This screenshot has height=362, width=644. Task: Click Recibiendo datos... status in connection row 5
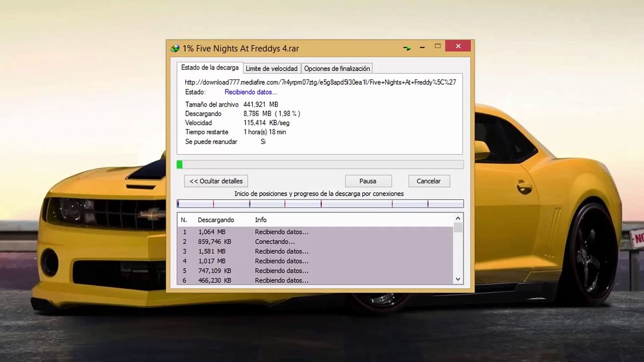pyautogui.click(x=282, y=270)
